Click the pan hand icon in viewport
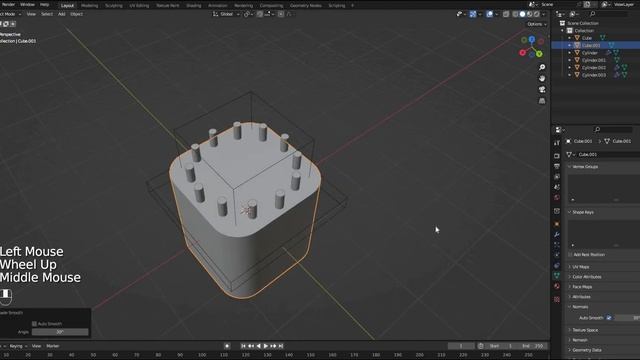 (542, 78)
